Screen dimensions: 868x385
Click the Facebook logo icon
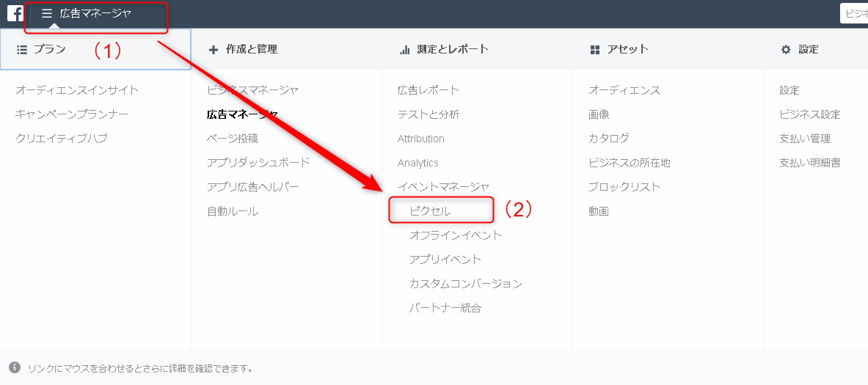tap(15, 13)
